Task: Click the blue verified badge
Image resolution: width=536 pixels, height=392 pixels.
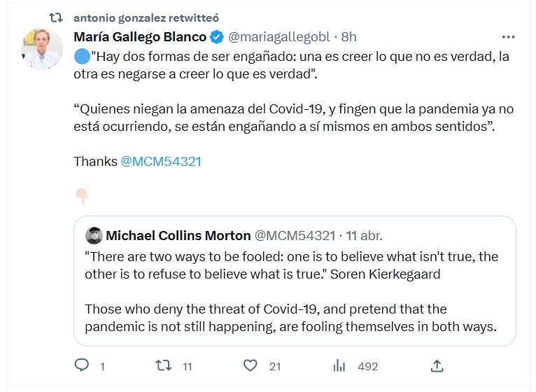Action: 218,37
